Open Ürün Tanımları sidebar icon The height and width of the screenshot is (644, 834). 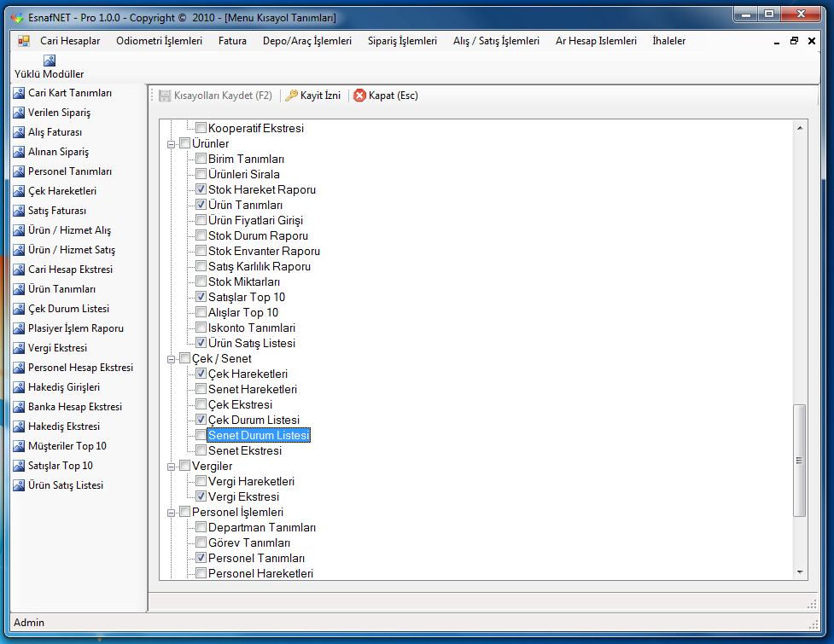point(19,290)
